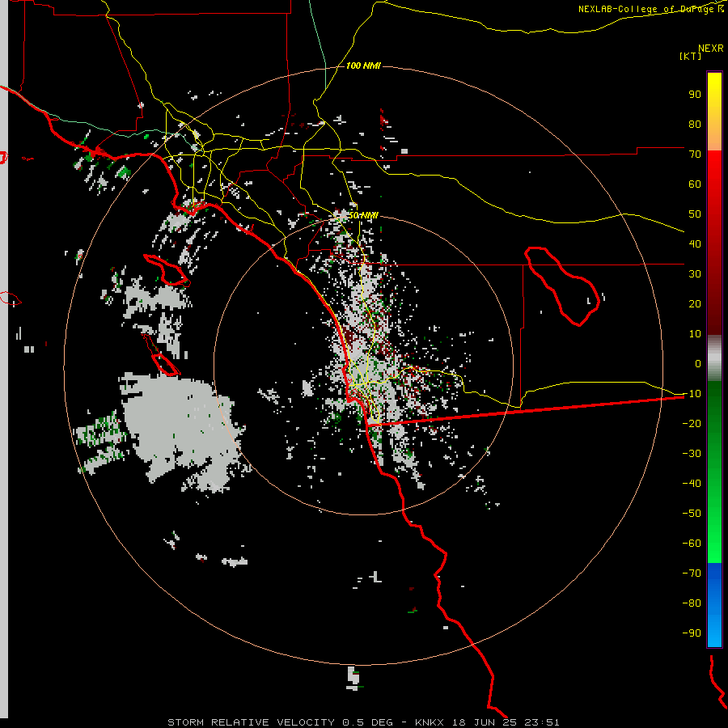
Task: Click the "30" value on velocity scale
Action: 695,274
